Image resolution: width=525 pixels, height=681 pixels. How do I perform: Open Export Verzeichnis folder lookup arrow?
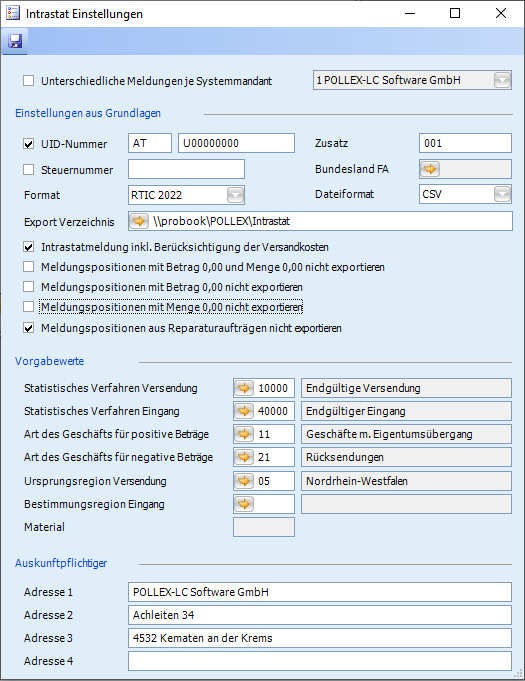139,221
